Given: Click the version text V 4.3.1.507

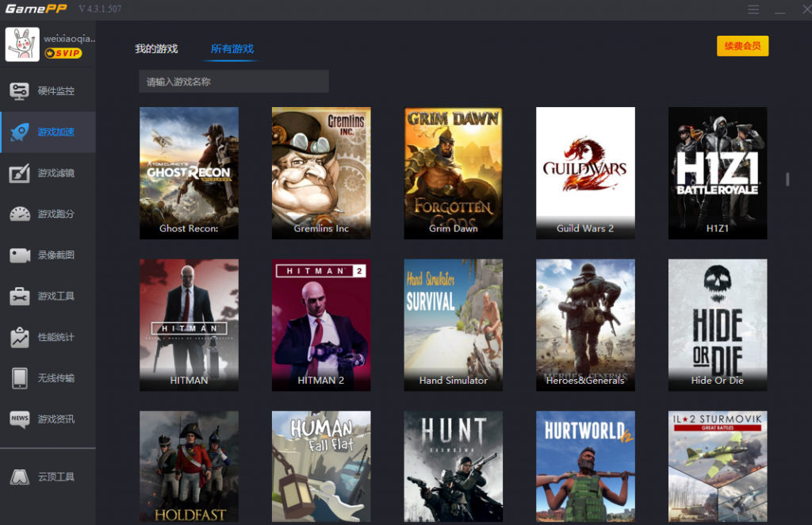Looking at the screenshot, I should [x=100, y=9].
